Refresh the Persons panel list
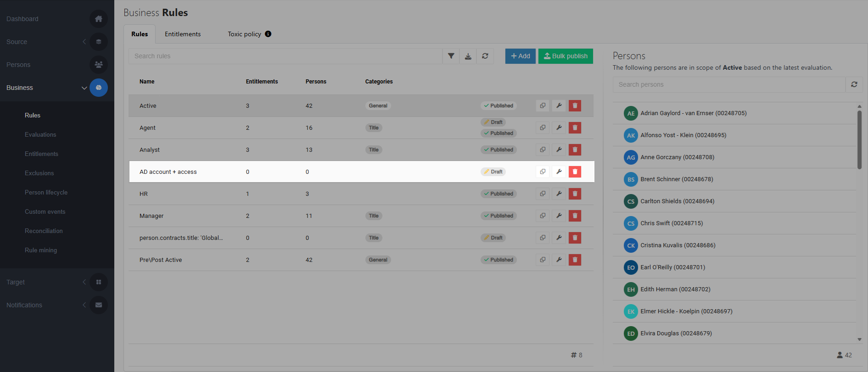 click(854, 84)
